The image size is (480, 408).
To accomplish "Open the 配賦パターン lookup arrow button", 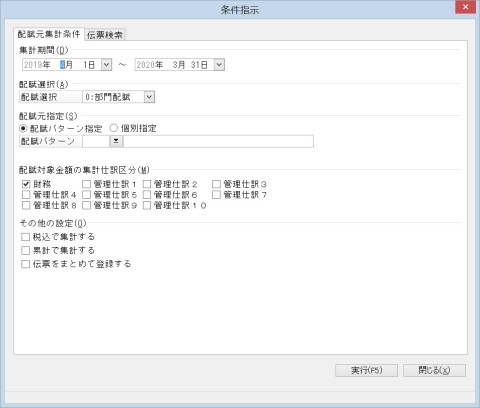I will (x=116, y=141).
